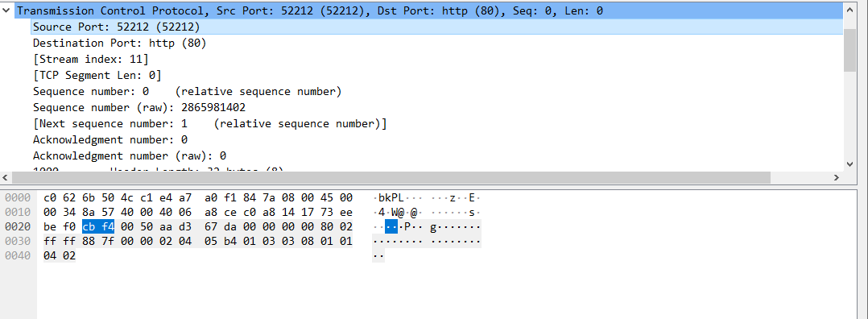Click the hex offset 0040 label
The image size is (868, 319).
pos(17,256)
